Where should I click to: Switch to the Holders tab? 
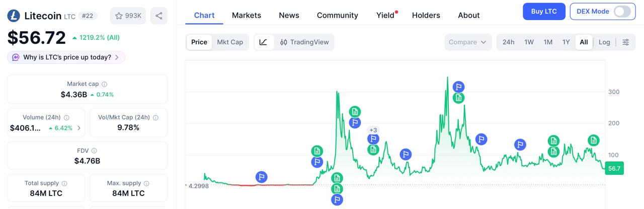point(426,15)
